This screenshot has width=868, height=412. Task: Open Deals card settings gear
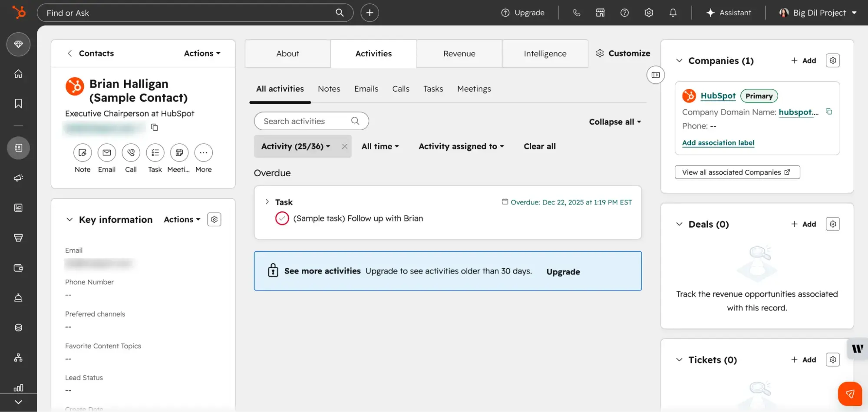coord(833,224)
